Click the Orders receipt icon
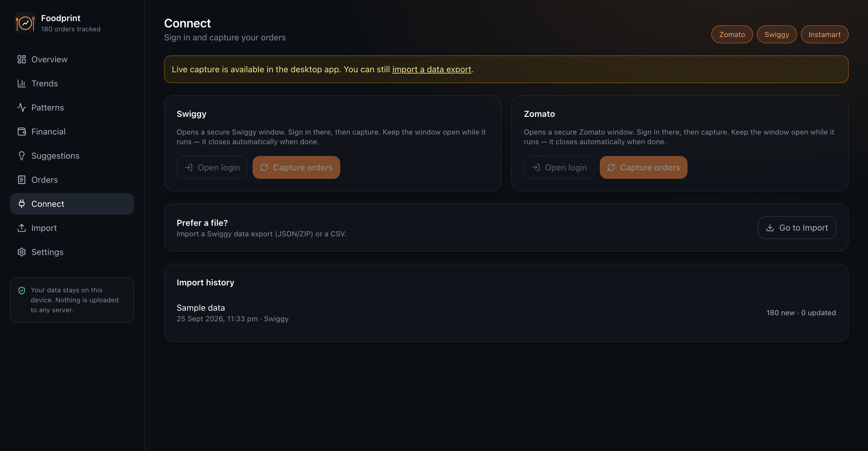The height and width of the screenshot is (451, 868). pos(22,180)
